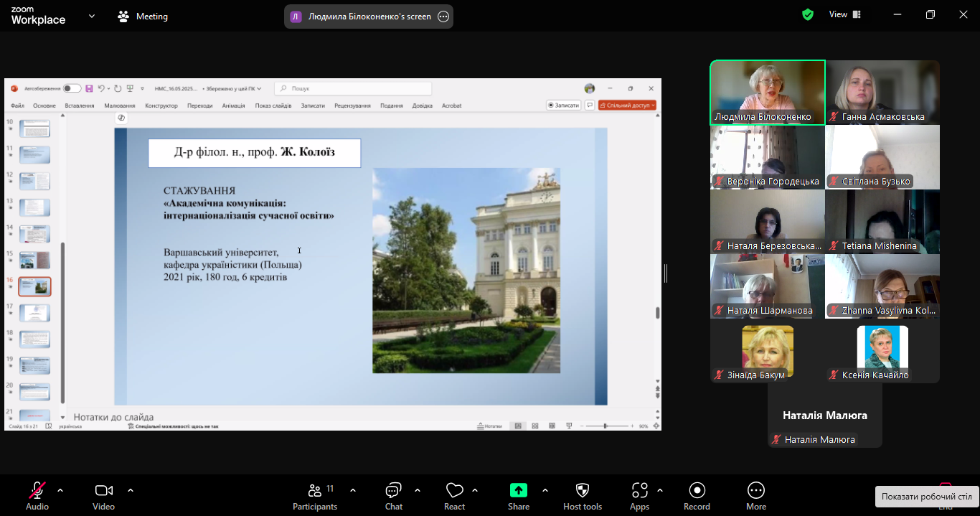This screenshot has height=516, width=980.
Task: Start recording with Record icon
Action: point(697,491)
